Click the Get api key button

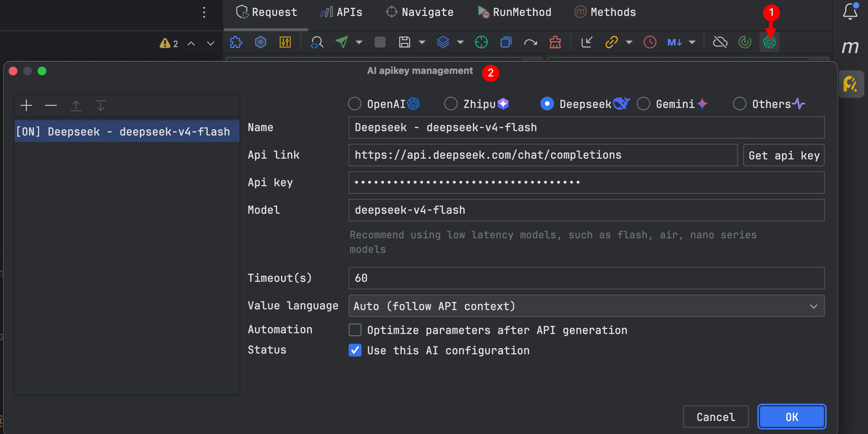pos(784,155)
